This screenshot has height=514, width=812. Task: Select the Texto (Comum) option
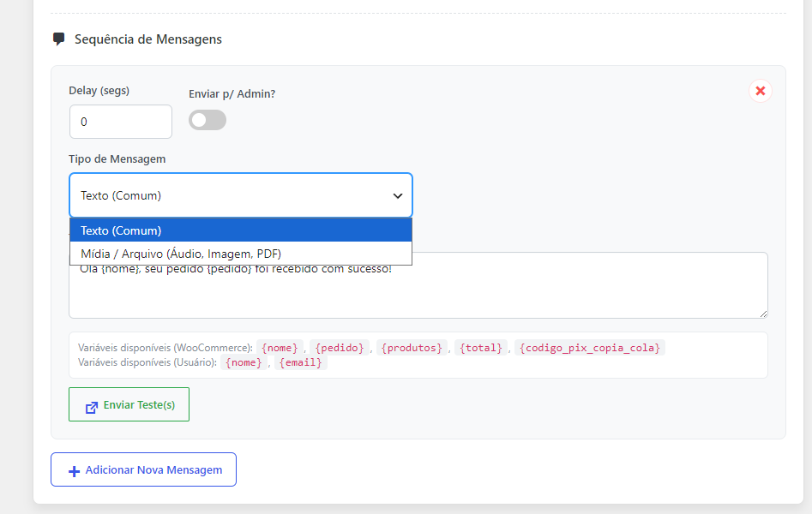[241, 230]
